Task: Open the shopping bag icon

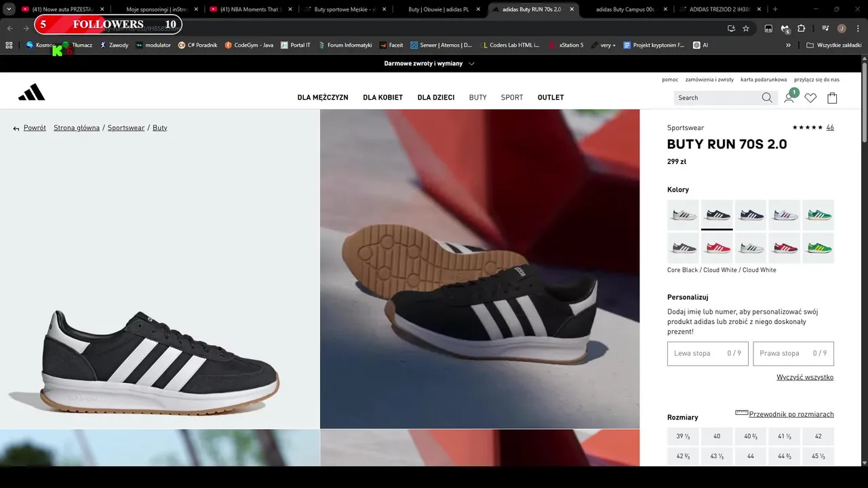Action: [x=832, y=98]
